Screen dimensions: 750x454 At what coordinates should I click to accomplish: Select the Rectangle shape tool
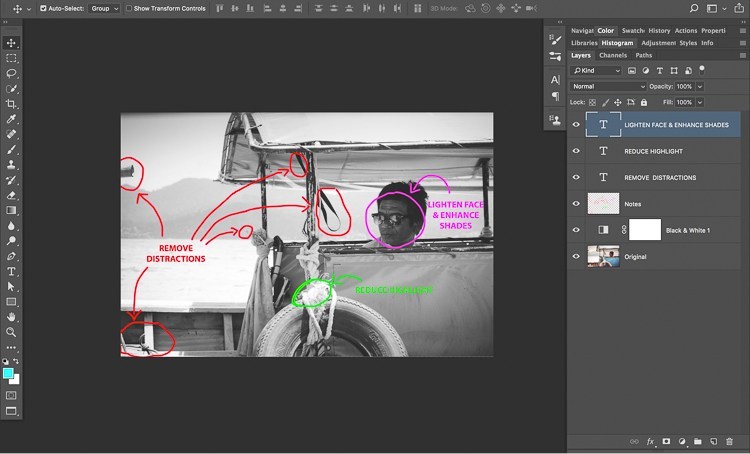11,302
